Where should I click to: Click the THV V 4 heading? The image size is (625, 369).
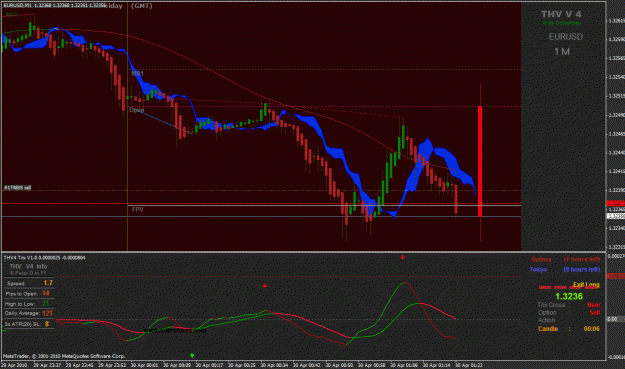(x=561, y=14)
